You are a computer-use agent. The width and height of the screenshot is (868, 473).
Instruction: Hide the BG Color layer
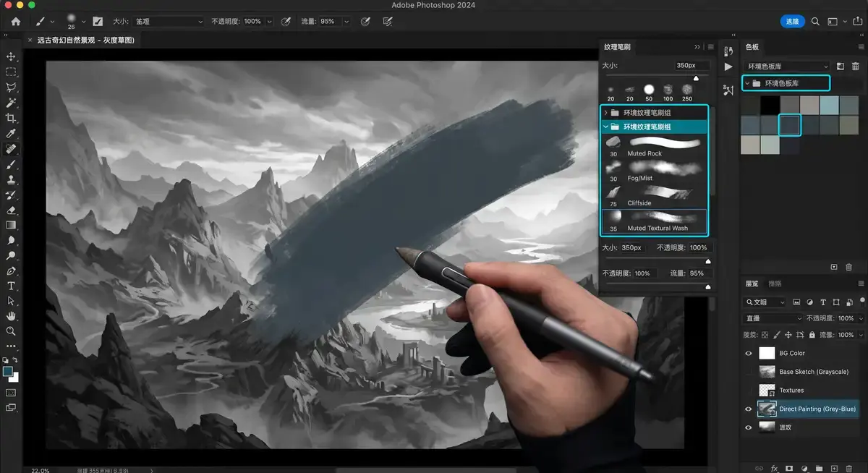pos(749,353)
